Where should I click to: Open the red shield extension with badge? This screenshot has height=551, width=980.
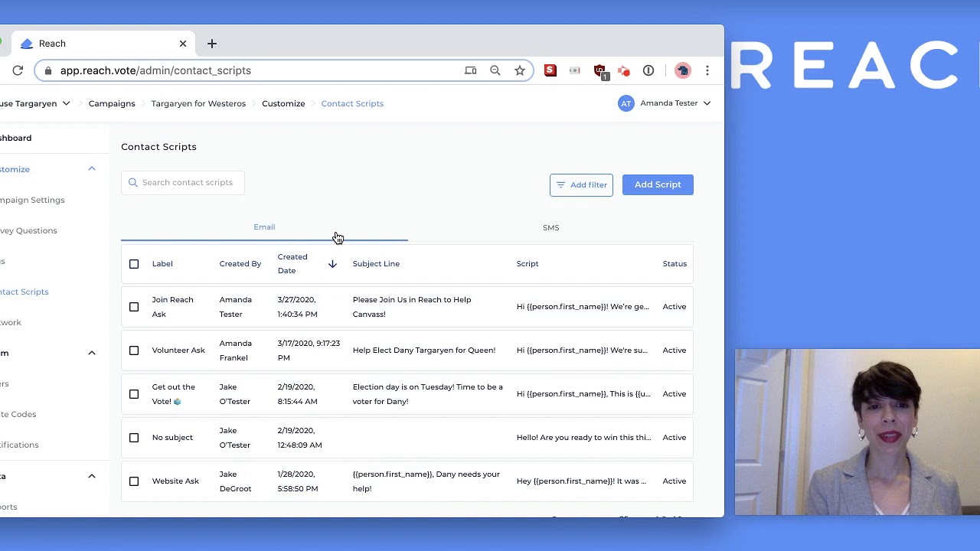(x=600, y=71)
